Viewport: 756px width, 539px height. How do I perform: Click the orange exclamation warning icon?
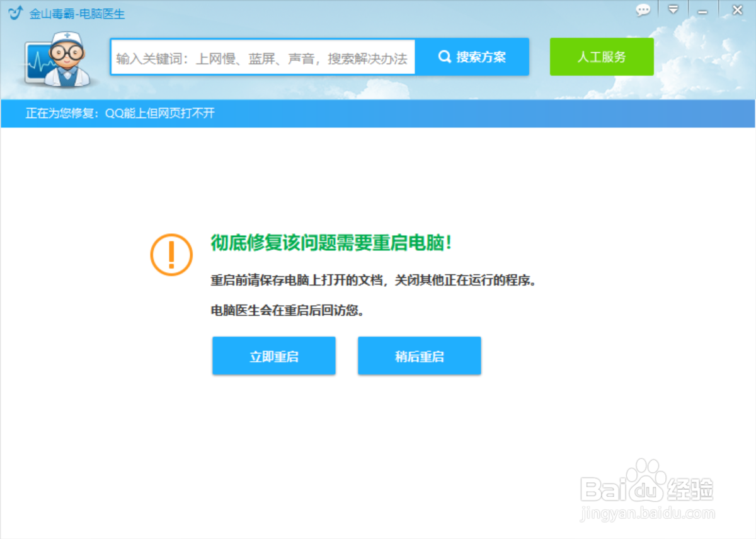pyautogui.click(x=171, y=255)
